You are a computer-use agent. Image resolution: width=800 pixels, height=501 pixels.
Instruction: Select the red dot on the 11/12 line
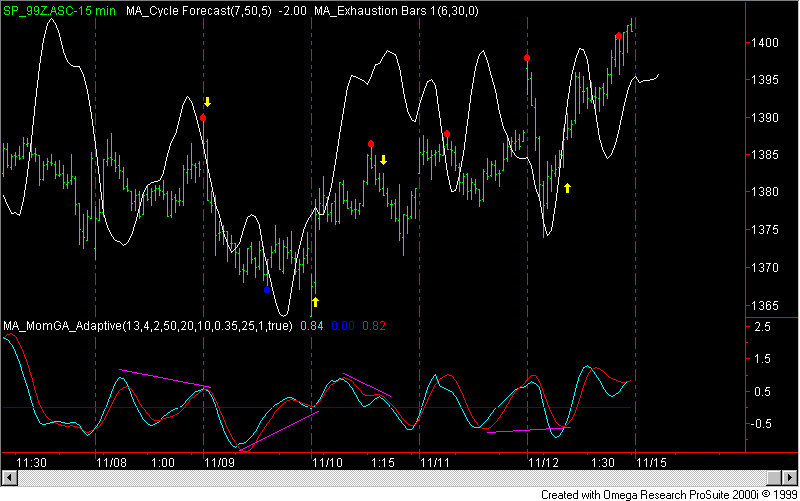pos(527,58)
